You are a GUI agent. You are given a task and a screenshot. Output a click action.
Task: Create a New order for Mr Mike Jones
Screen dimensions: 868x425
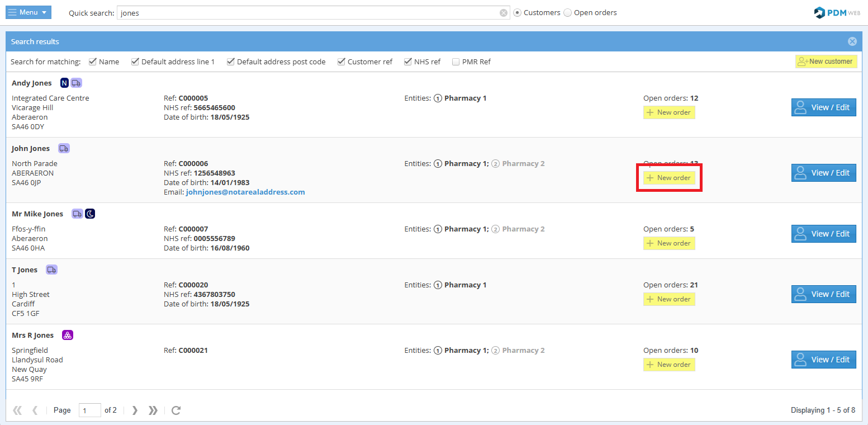(x=669, y=243)
